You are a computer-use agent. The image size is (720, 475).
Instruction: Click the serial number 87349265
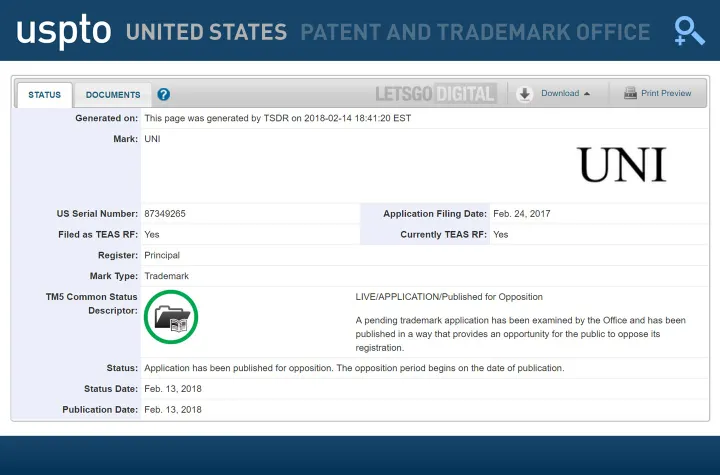166,214
